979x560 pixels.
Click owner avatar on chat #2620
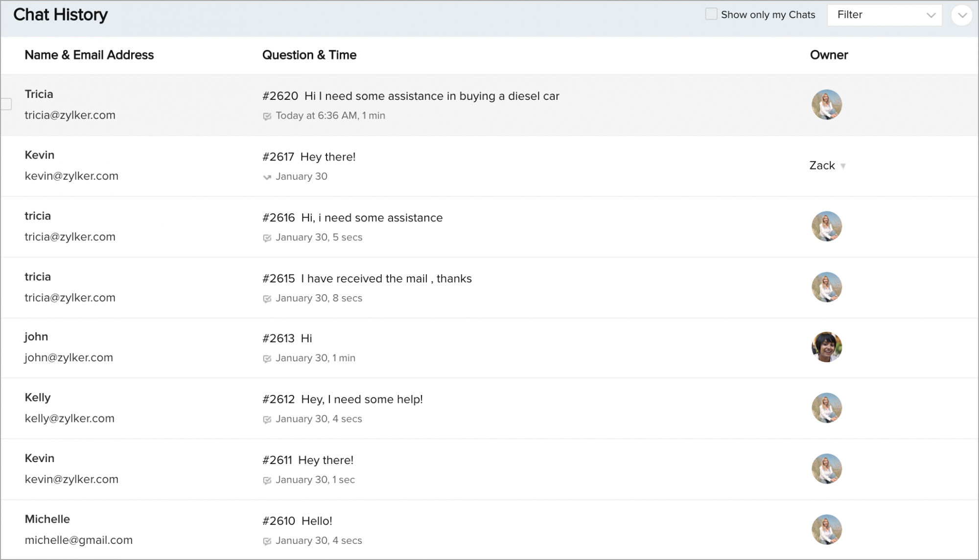[826, 104]
